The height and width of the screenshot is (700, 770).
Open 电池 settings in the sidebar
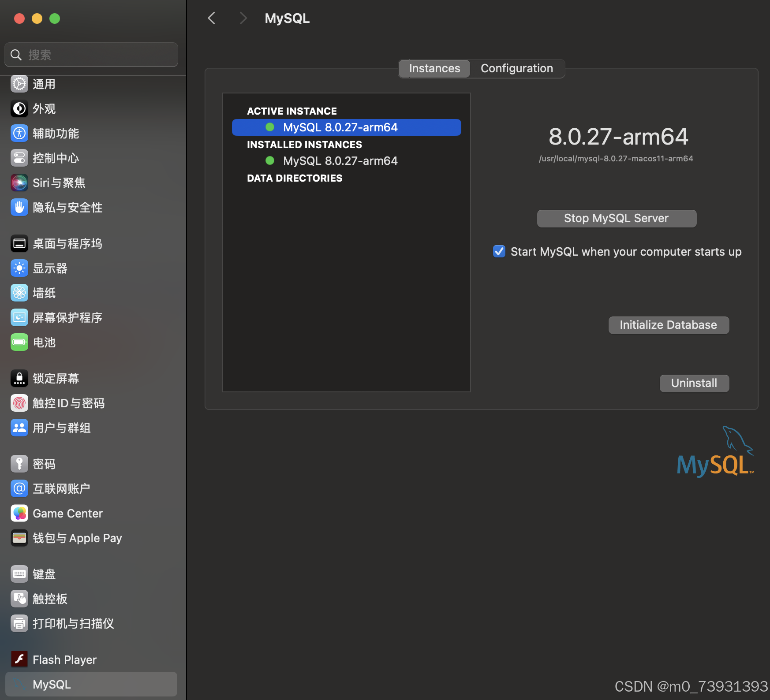[44, 342]
